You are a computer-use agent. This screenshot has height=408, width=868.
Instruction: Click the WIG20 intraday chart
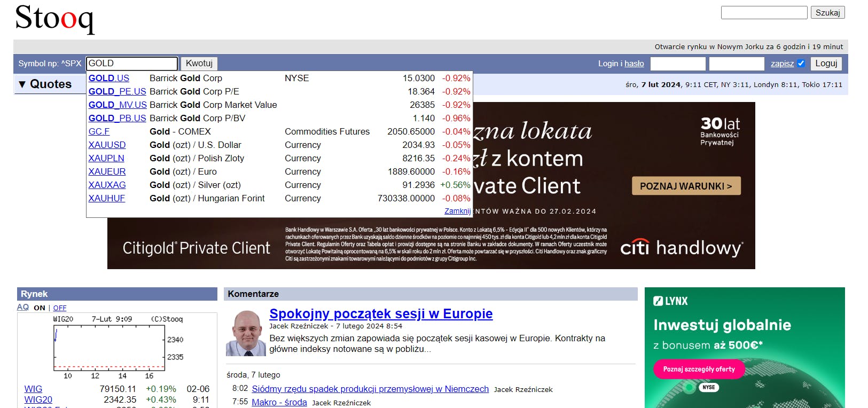pyautogui.click(x=118, y=347)
